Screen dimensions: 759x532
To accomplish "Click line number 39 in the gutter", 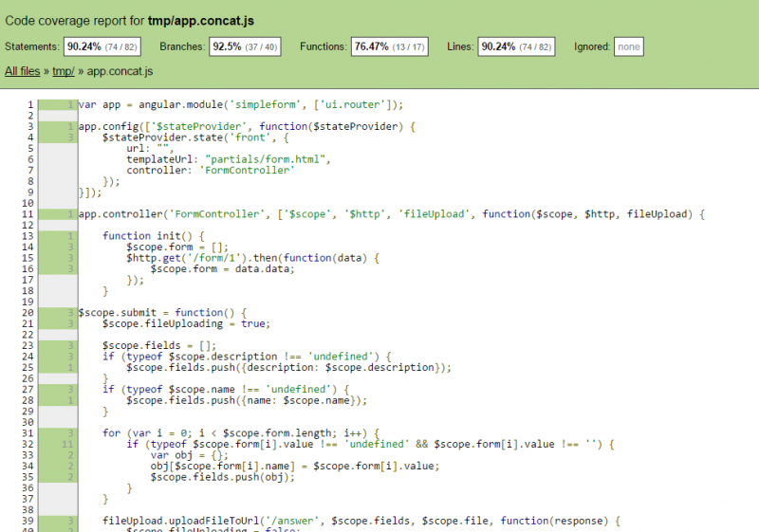I will click(x=29, y=521).
